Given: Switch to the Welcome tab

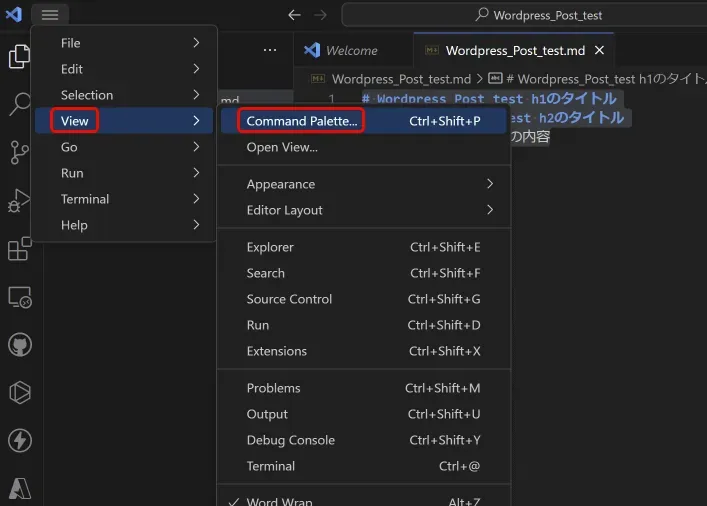Looking at the screenshot, I should tap(351, 50).
